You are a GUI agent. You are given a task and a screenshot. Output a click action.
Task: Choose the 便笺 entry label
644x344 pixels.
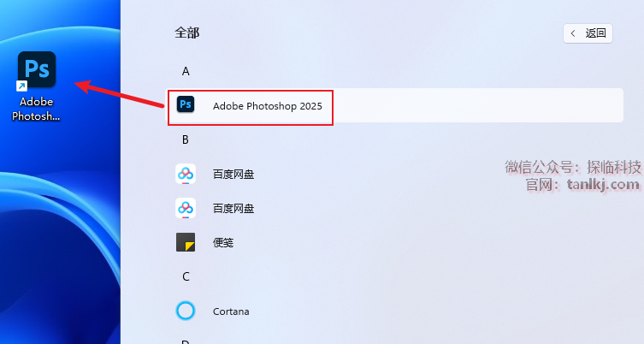pyautogui.click(x=223, y=242)
